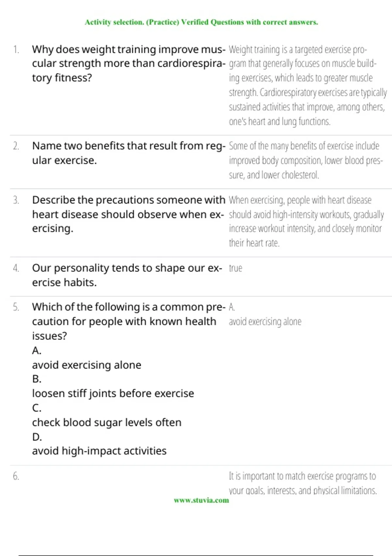Click the heart disease precautions question text

(x=128, y=214)
